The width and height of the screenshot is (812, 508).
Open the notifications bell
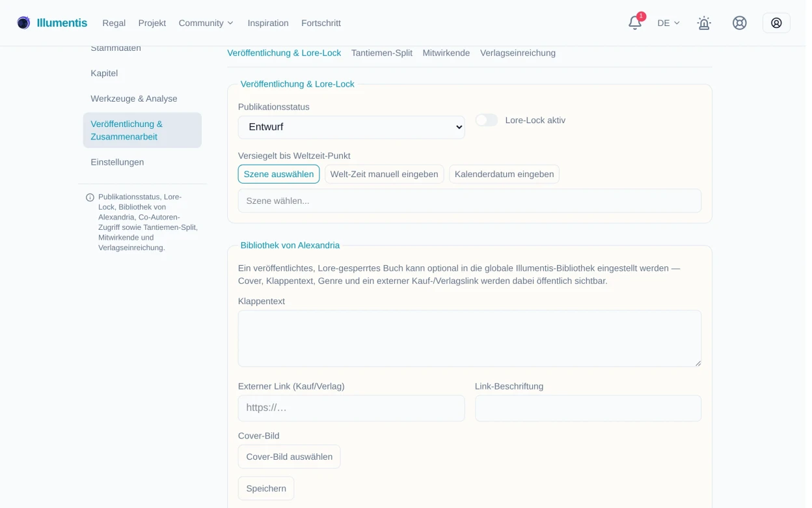click(x=635, y=23)
